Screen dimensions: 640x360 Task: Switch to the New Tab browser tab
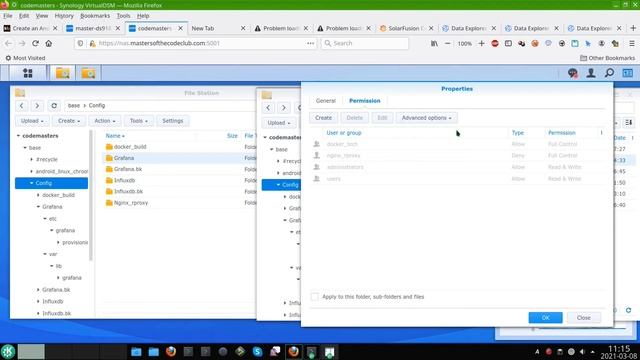coord(218,28)
